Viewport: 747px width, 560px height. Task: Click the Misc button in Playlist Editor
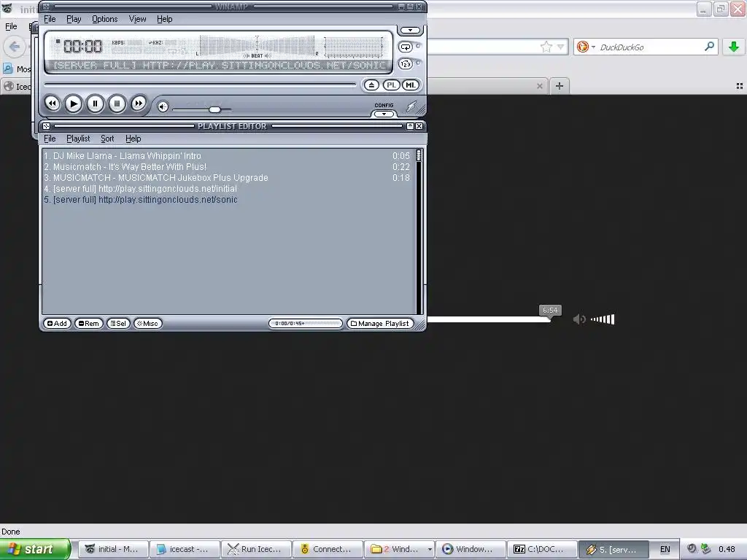click(x=147, y=323)
